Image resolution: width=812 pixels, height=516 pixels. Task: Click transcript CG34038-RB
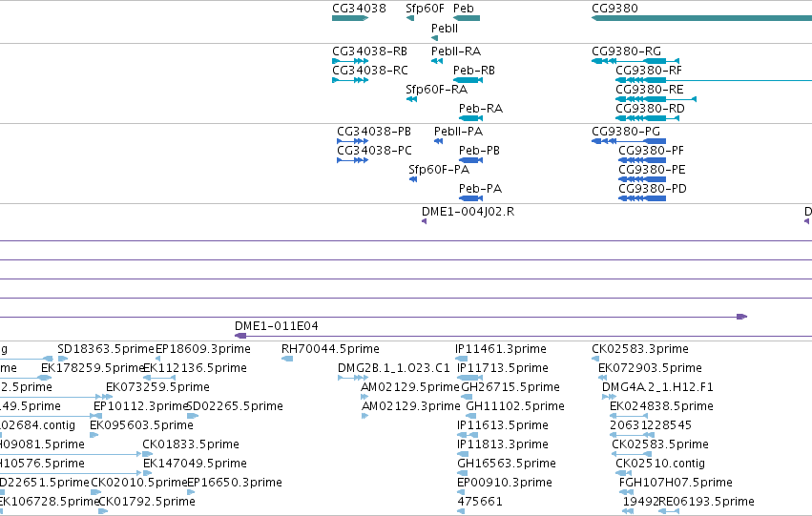coord(350,61)
